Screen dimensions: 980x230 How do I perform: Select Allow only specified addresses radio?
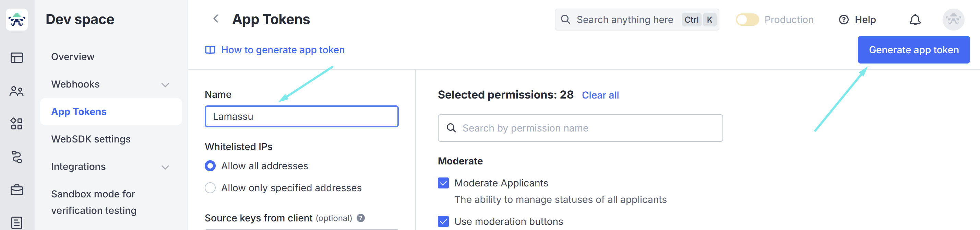click(x=210, y=188)
